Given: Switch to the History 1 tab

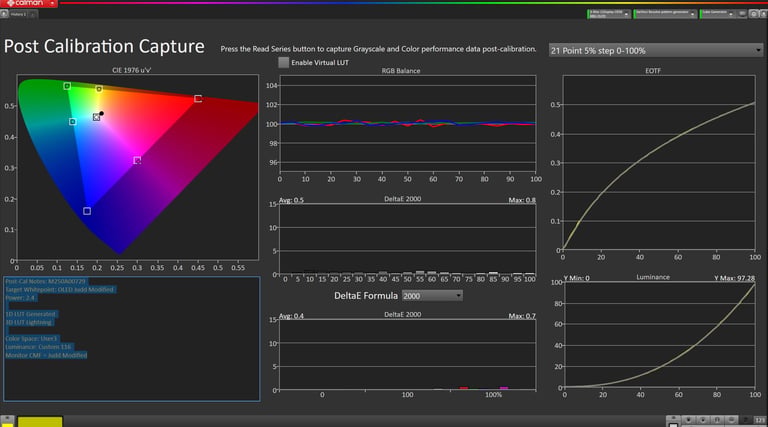Looking at the screenshot, I should tap(18, 14).
